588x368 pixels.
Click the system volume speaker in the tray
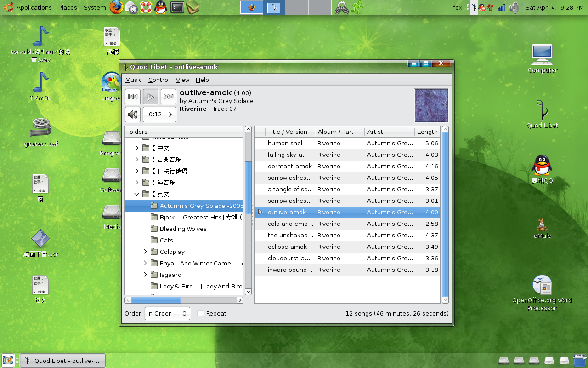514,7
